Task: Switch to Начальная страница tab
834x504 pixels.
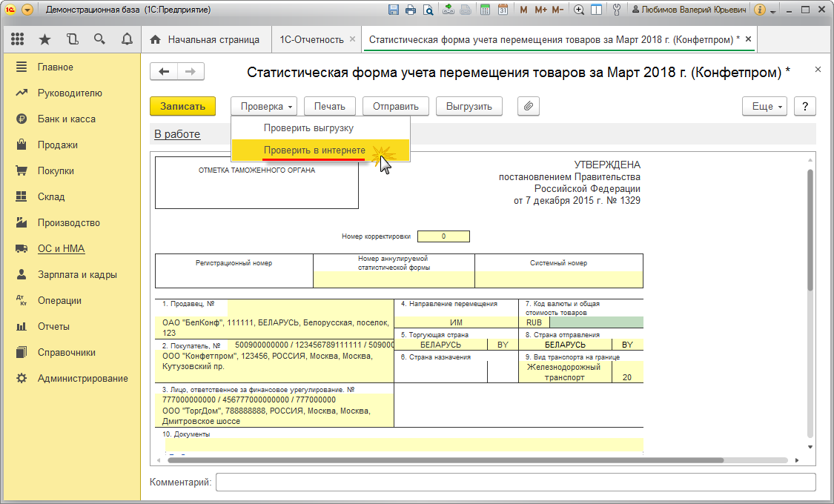Action: pos(206,40)
